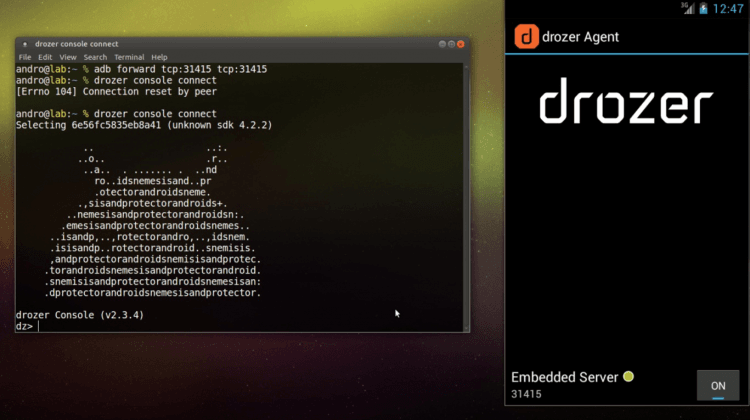Screen dimensions: 750x420
Task: Close the drozer console window
Action: pyautogui.click(x=461, y=44)
